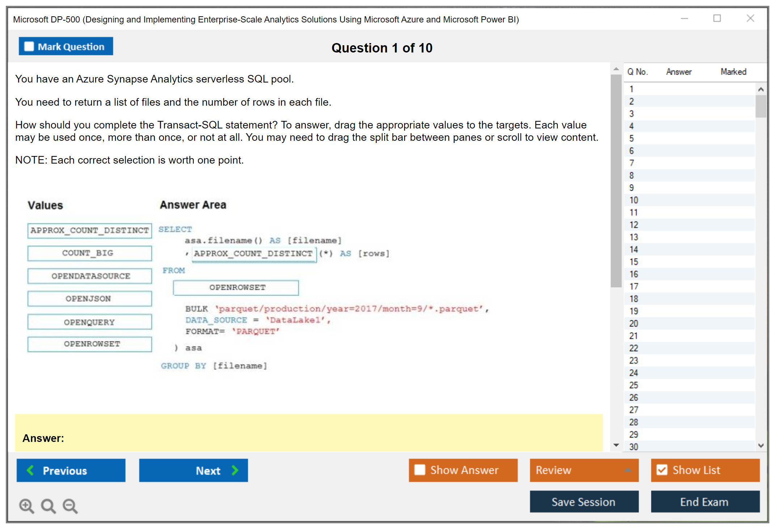Screen dimensions: 778x532
Task: Click the zoom in magnifier icon
Action: pyautogui.click(x=26, y=506)
